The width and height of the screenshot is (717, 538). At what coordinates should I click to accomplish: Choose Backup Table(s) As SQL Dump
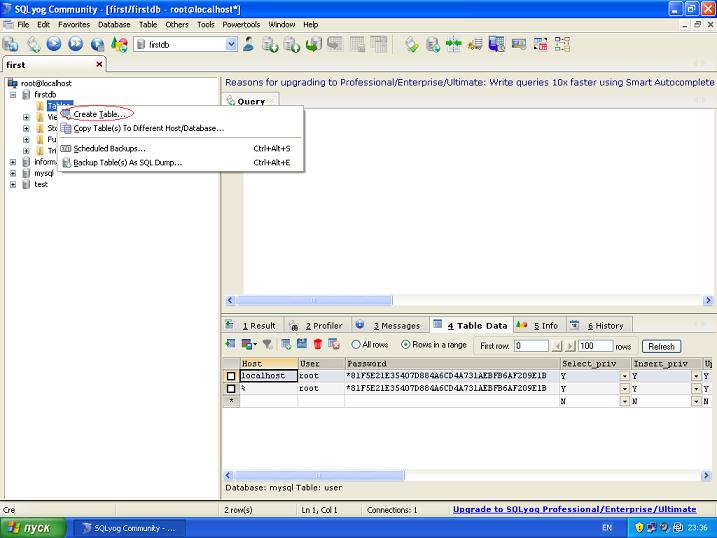point(180,163)
